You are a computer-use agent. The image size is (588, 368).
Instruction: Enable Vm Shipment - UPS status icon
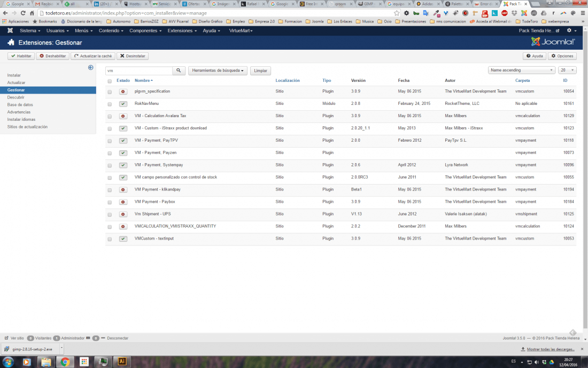[123, 214]
